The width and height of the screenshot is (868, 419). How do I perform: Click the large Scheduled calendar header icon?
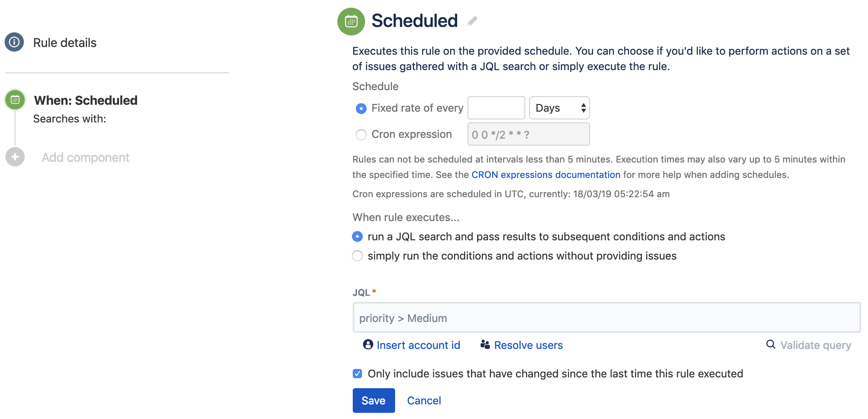[351, 22]
